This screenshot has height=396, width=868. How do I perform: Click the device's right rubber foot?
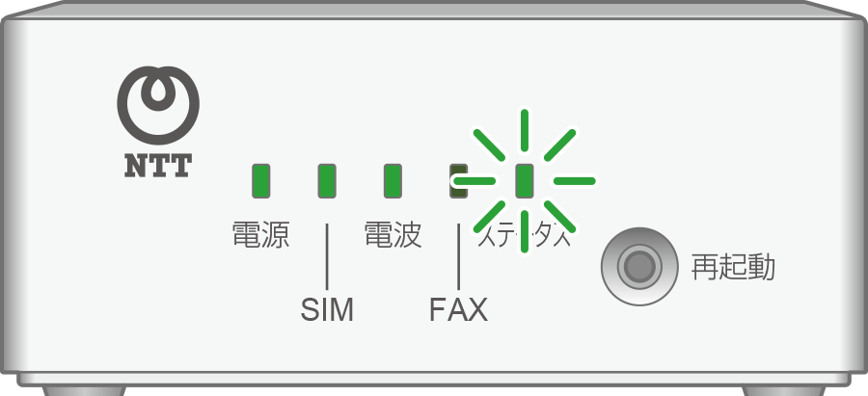pos(783,389)
